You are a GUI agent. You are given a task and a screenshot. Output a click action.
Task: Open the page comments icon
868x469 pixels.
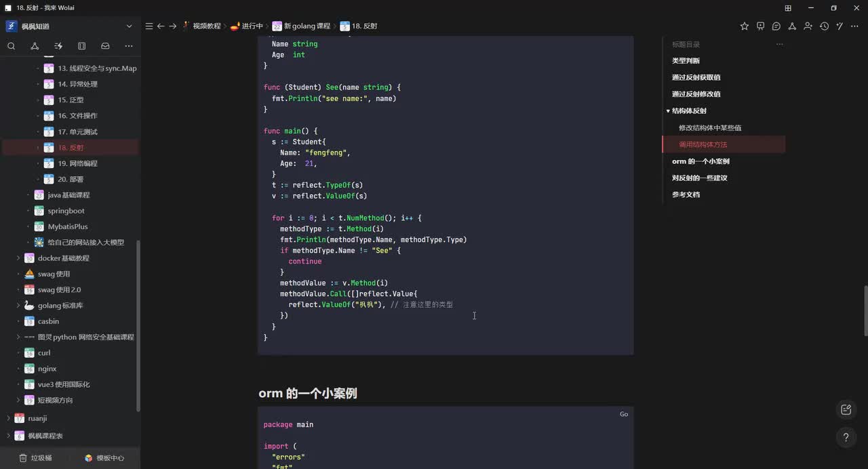click(776, 26)
